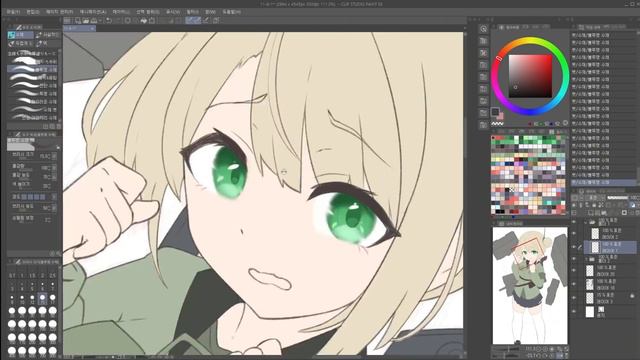Select the transparent color checker swatch
Image resolution: width=640 pixels, height=360 pixels.
[497, 123]
